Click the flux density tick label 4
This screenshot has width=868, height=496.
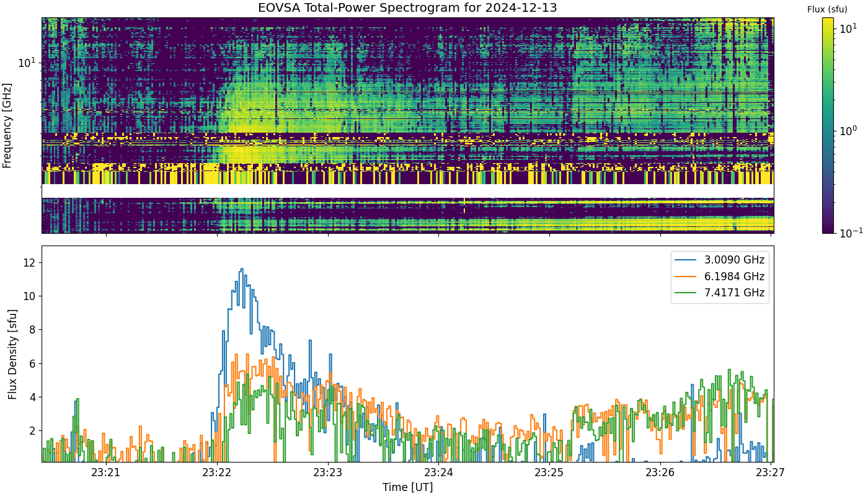pos(33,397)
